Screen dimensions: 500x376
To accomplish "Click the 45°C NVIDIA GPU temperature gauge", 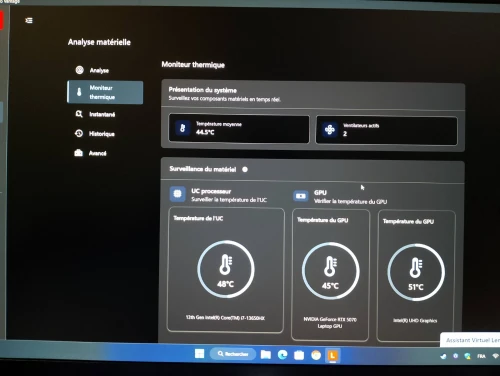I will (x=330, y=271).
